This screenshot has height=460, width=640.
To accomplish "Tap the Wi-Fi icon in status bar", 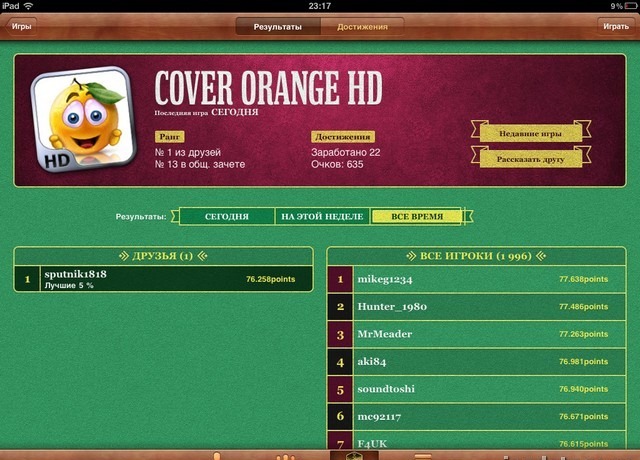I will (x=28, y=6).
